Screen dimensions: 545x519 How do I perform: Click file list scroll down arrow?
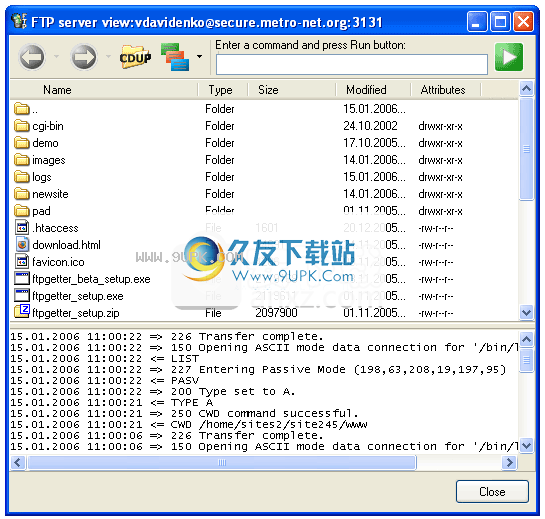tap(526, 313)
